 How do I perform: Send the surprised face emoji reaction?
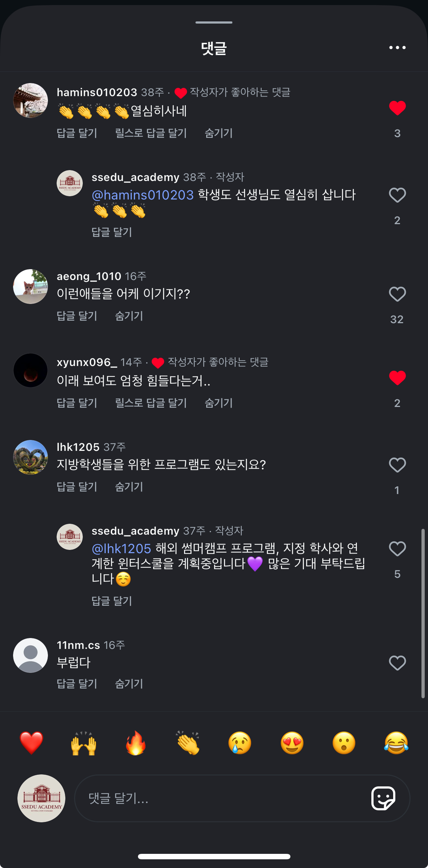(x=344, y=742)
